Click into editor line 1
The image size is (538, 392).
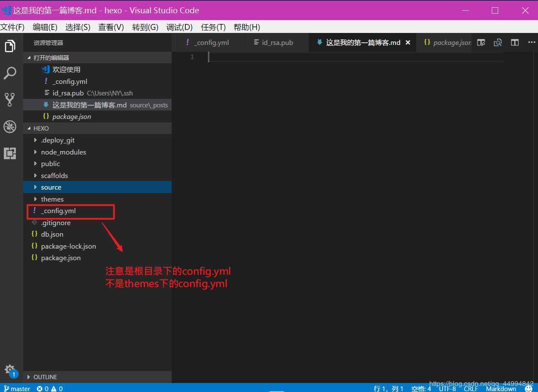coord(355,57)
